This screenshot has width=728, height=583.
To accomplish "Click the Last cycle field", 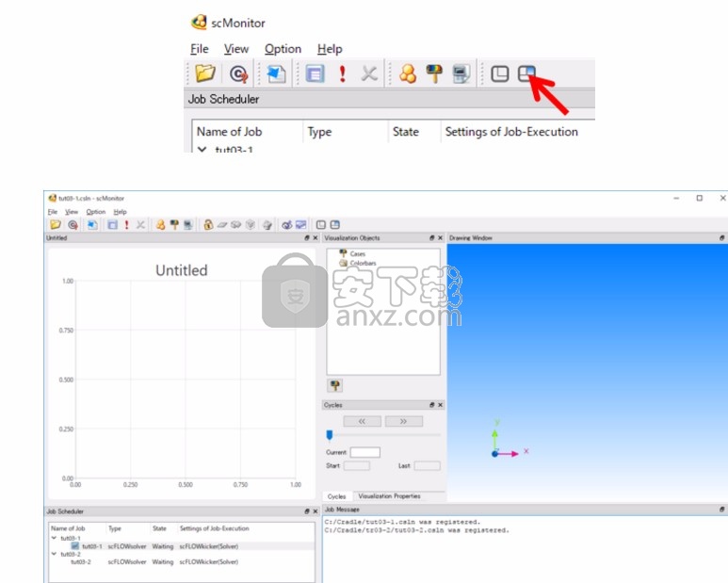I will pyautogui.click(x=428, y=465).
